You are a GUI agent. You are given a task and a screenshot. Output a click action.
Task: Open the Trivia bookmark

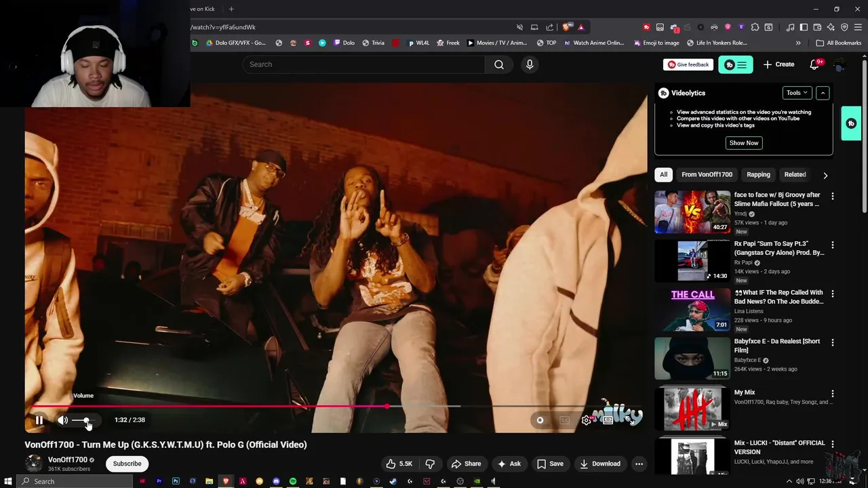(x=374, y=43)
